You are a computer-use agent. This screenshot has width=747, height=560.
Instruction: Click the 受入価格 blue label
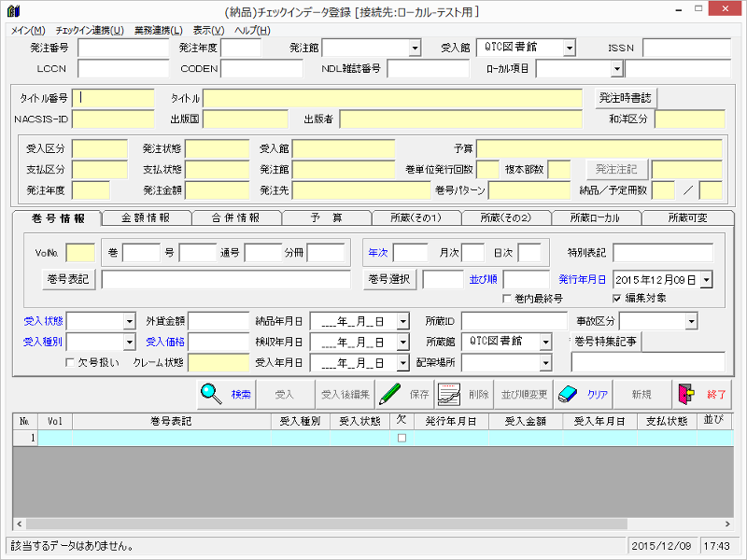tap(165, 342)
